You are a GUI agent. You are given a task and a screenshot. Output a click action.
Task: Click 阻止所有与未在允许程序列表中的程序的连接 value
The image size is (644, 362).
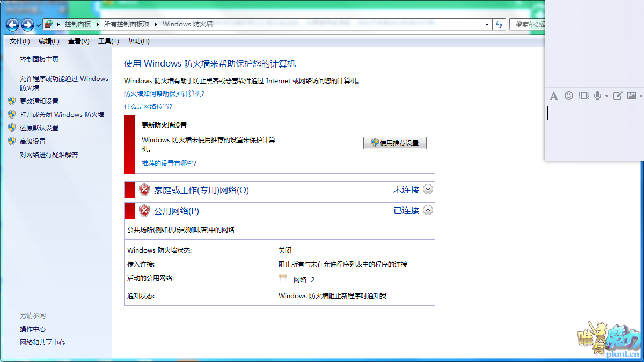click(x=343, y=264)
